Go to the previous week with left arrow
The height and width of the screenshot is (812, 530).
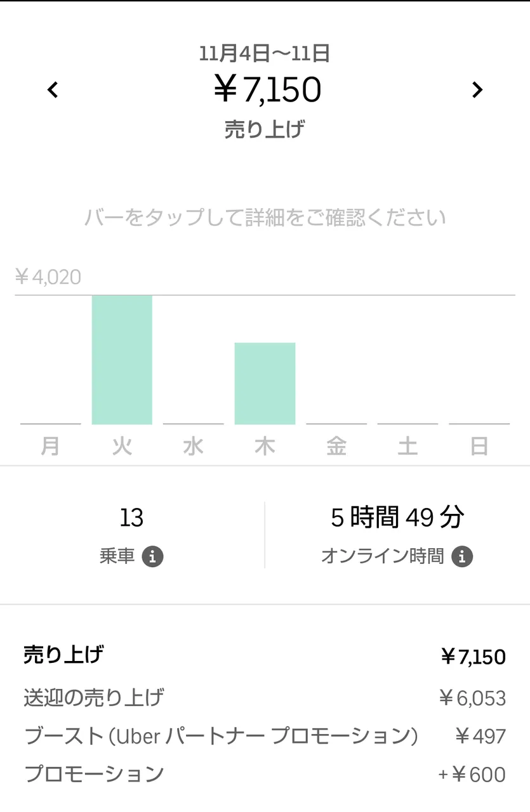[53, 90]
